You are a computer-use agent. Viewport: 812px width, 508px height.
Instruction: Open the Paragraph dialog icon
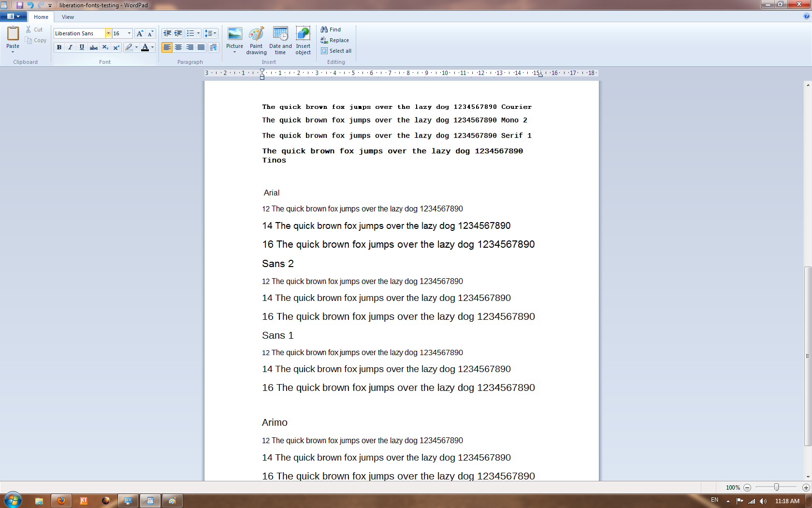tap(213, 47)
